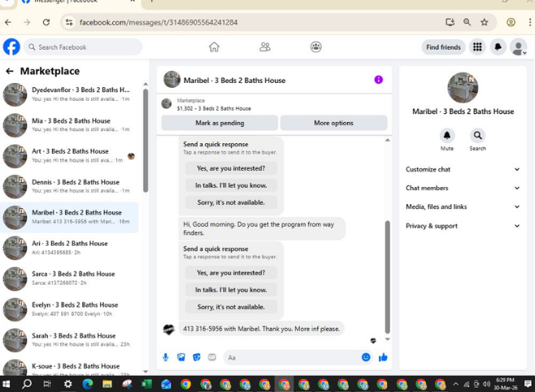Viewport: 535px width, 392px height.
Task: Open Evelyn 3 Beds 2 Baths conversation
Action: (69, 309)
